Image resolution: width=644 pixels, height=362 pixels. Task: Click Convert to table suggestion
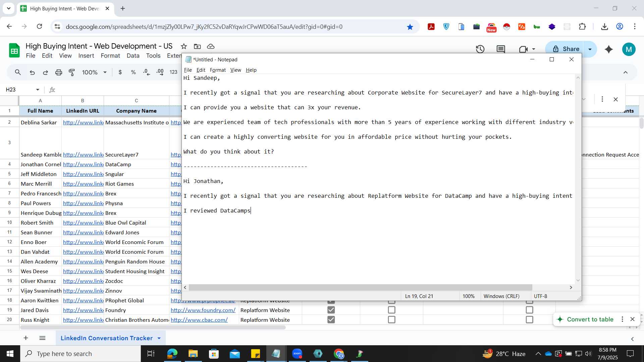[x=590, y=319]
